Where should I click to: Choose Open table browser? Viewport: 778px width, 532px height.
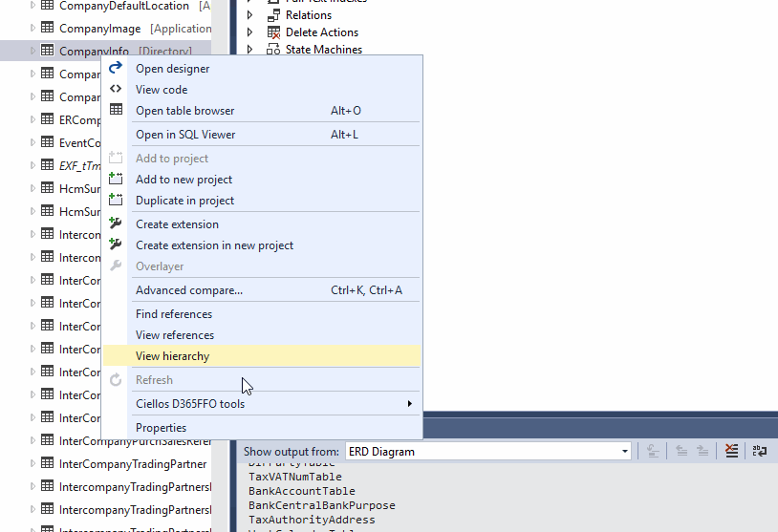(x=262, y=111)
